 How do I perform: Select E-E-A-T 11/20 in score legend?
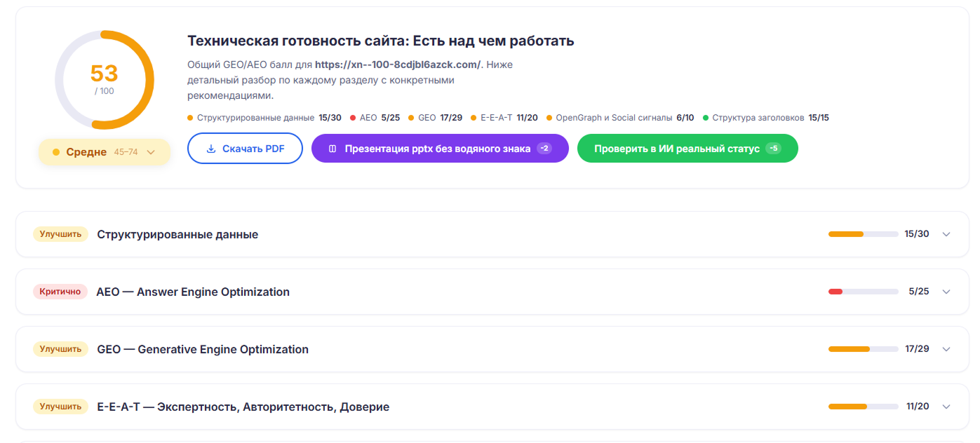(504, 118)
